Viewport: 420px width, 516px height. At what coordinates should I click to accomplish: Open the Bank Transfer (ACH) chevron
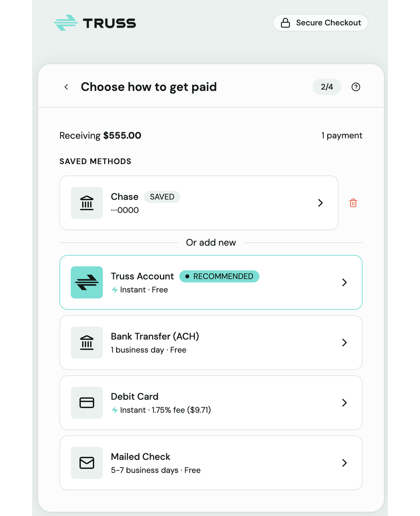point(344,342)
